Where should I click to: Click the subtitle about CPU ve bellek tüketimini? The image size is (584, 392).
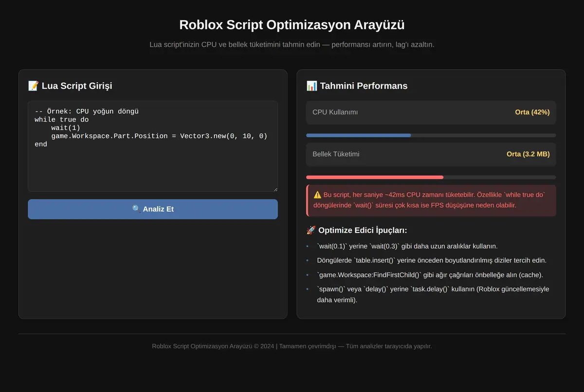click(292, 45)
